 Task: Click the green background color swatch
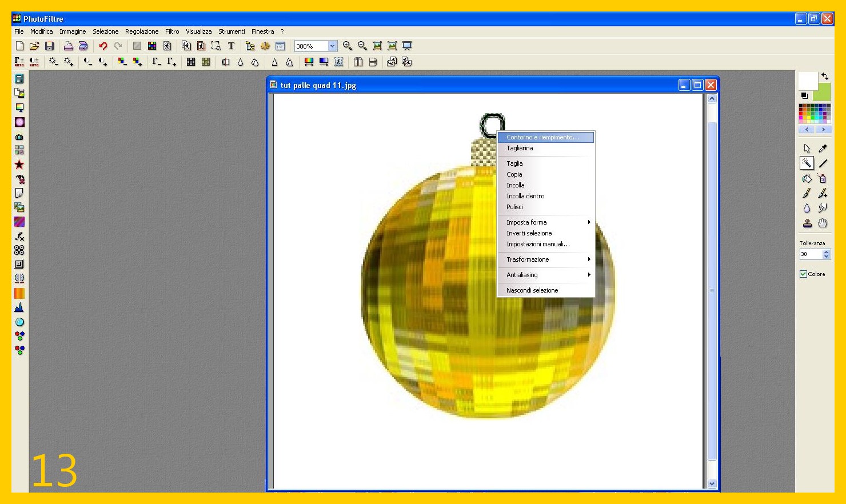pyautogui.click(x=824, y=93)
